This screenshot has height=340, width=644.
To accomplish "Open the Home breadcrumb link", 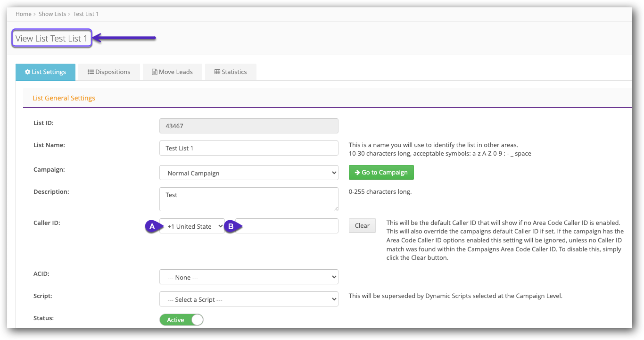I will (x=23, y=14).
